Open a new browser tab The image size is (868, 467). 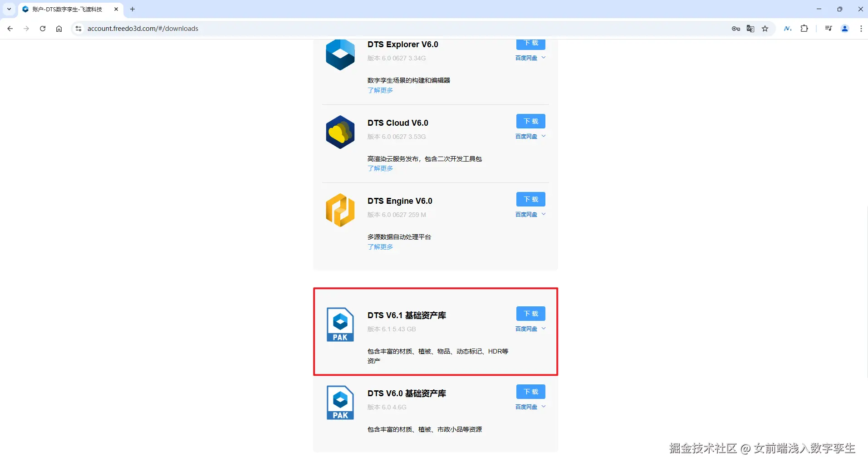tap(132, 9)
